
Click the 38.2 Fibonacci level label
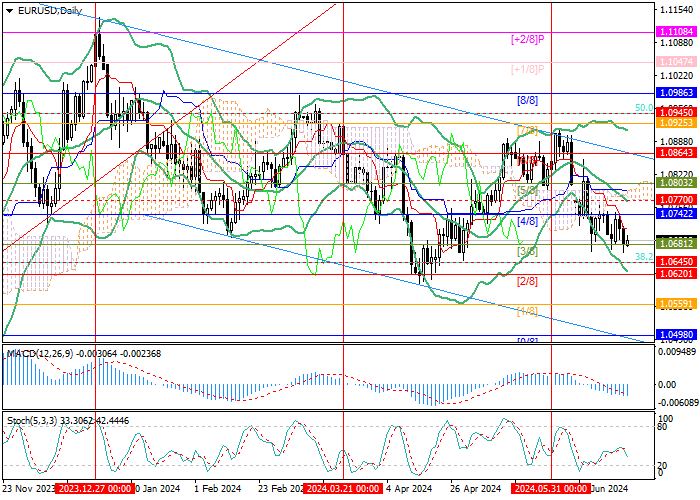pos(644,257)
